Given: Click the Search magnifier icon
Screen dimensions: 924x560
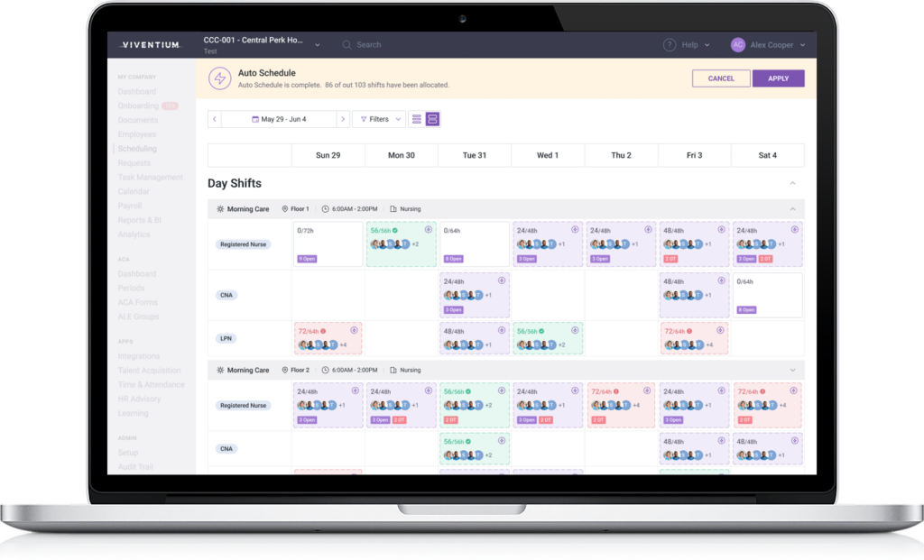Looking at the screenshot, I should pyautogui.click(x=346, y=44).
